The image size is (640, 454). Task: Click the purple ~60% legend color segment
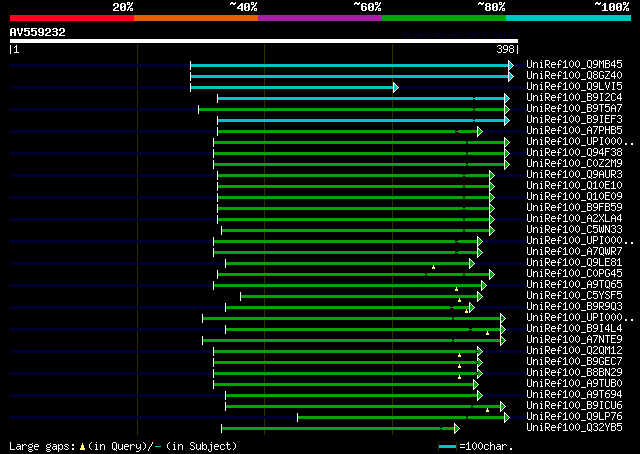coord(320,18)
